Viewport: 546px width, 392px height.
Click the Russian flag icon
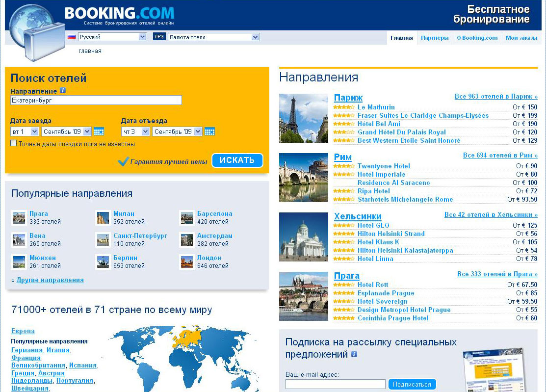pos(72,37)
